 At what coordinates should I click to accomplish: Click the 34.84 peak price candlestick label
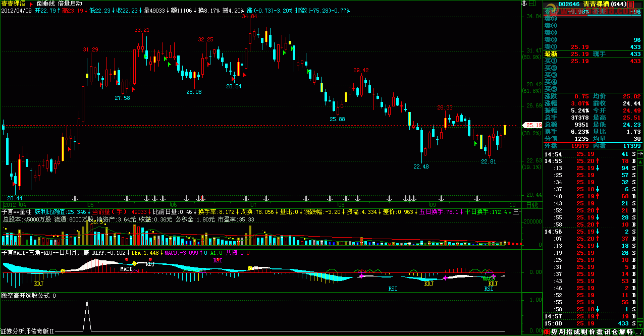point(249,17)
